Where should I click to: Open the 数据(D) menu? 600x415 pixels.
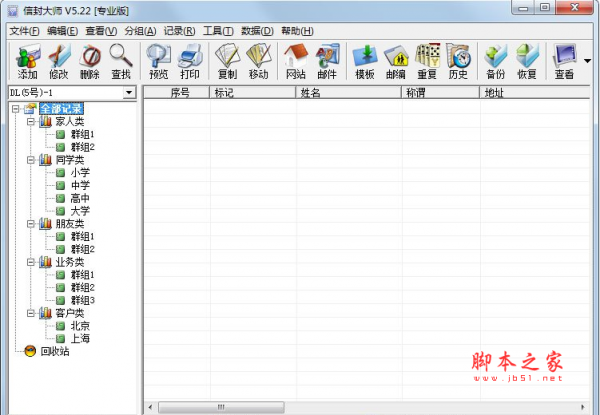257,31
